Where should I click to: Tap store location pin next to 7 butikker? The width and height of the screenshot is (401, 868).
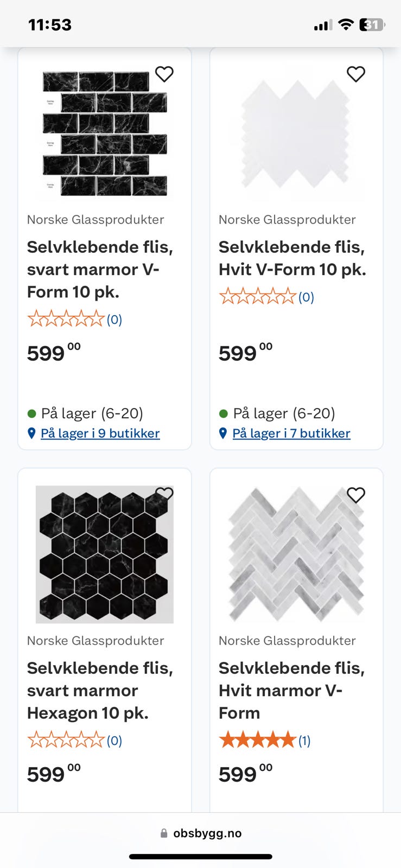(222, 433)
